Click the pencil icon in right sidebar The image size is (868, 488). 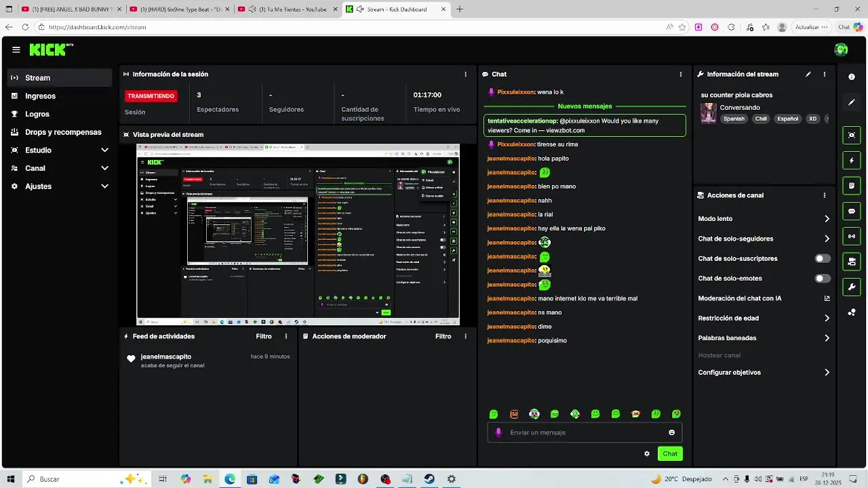click(x=852, y=102)
